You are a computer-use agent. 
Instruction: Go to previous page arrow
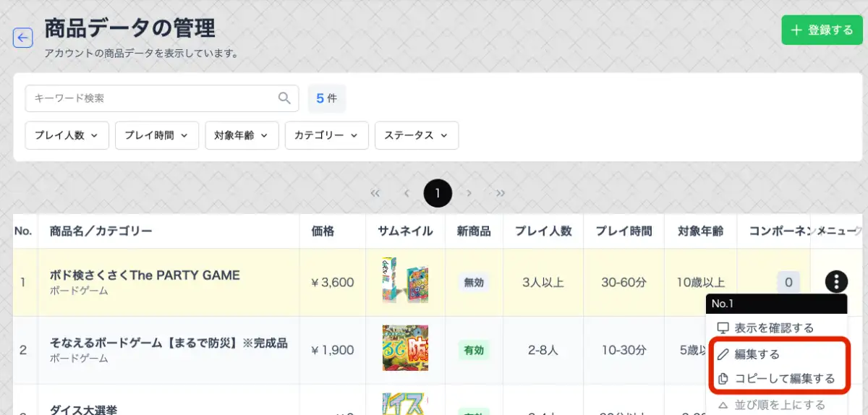[x=407, y=193]
